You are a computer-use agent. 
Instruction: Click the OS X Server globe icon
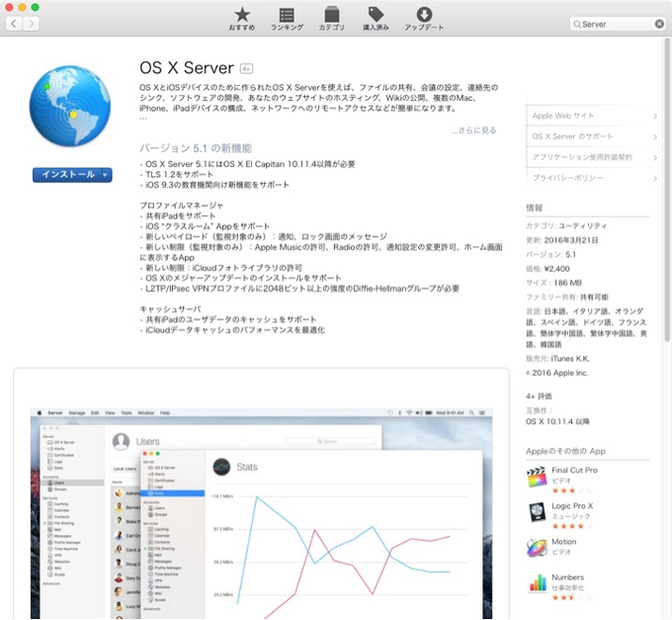tap(70, 106)
